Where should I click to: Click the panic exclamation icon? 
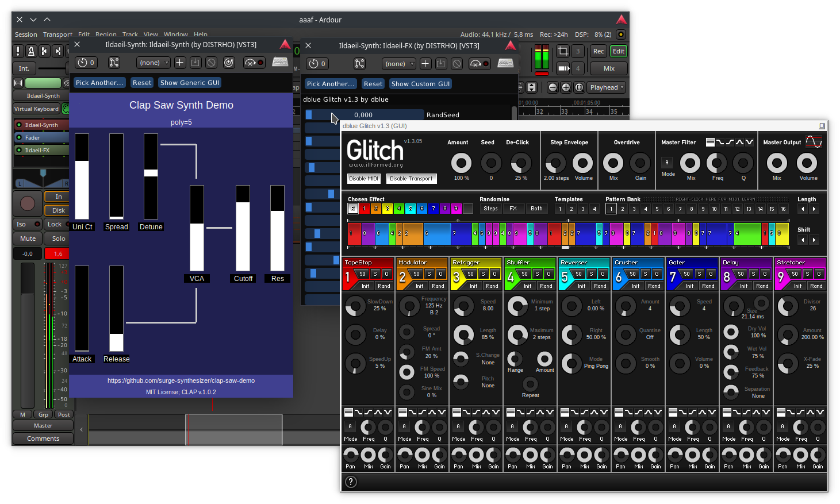point(18,51)
